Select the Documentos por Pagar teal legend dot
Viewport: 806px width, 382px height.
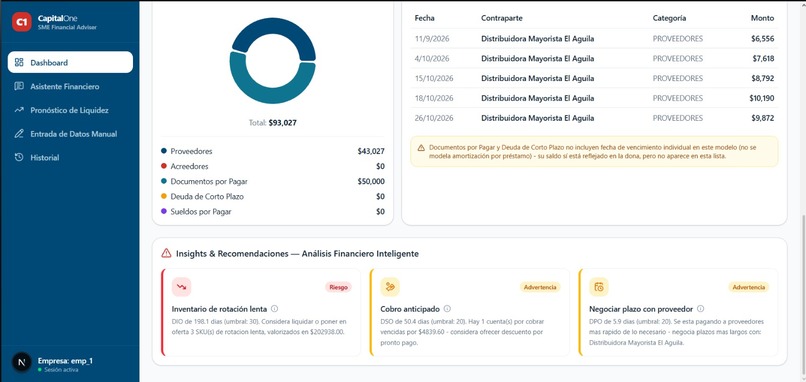tap(164, 181)
